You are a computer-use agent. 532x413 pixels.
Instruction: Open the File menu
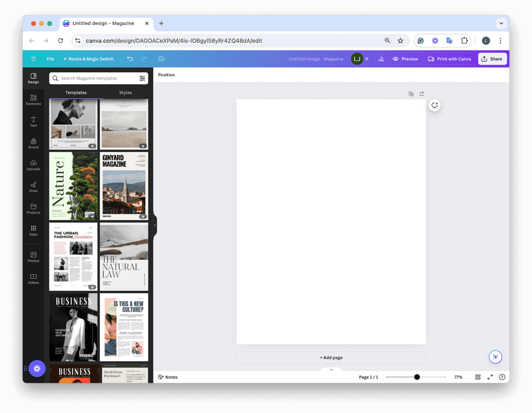[50, 59]
